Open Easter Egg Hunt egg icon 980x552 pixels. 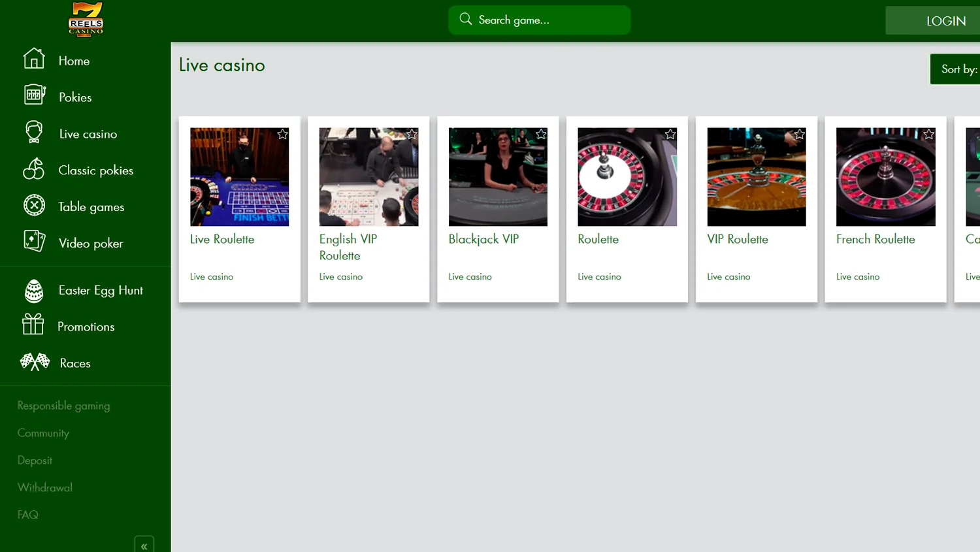click(34, 291)
